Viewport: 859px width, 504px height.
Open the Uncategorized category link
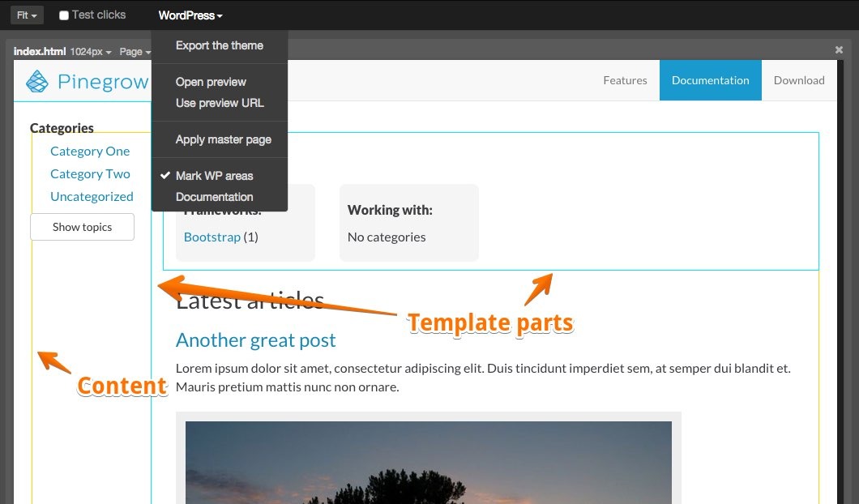[92, 197]
